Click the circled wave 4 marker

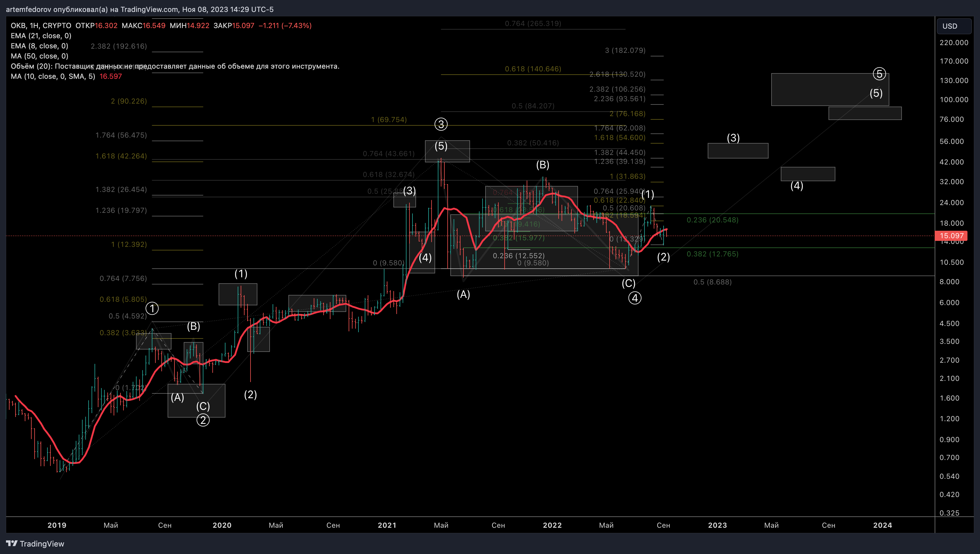pyautogui.click(x=635, y=298)
